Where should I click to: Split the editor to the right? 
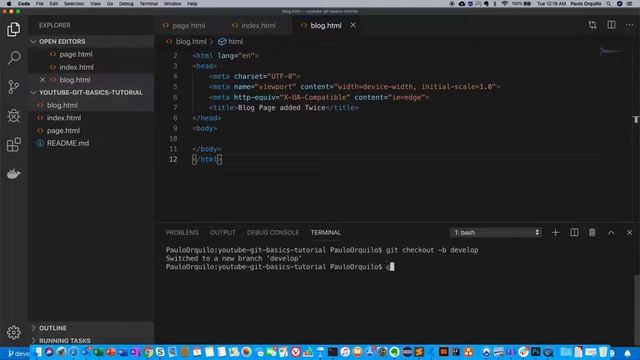click(611, 25)
